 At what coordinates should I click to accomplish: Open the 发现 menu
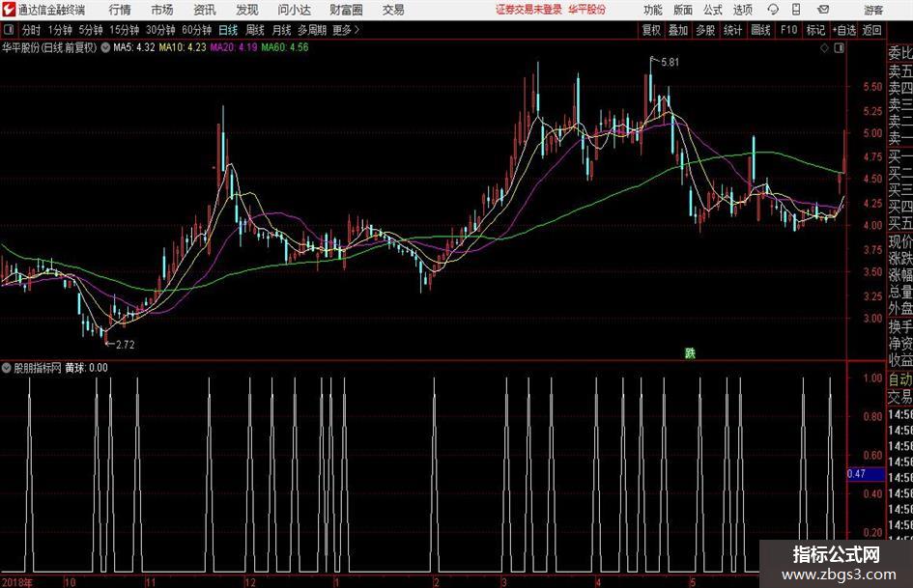point(247,10)
